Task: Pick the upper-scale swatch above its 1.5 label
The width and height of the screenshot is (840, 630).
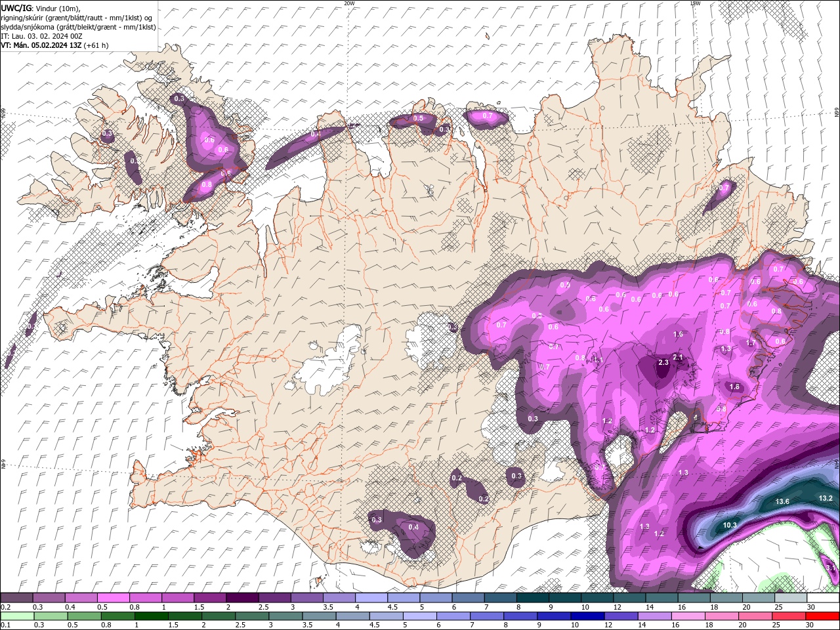Action: (x=209, y=598)
